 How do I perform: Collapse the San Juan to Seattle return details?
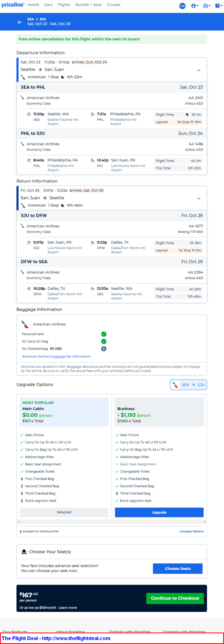tap(199, 199)
